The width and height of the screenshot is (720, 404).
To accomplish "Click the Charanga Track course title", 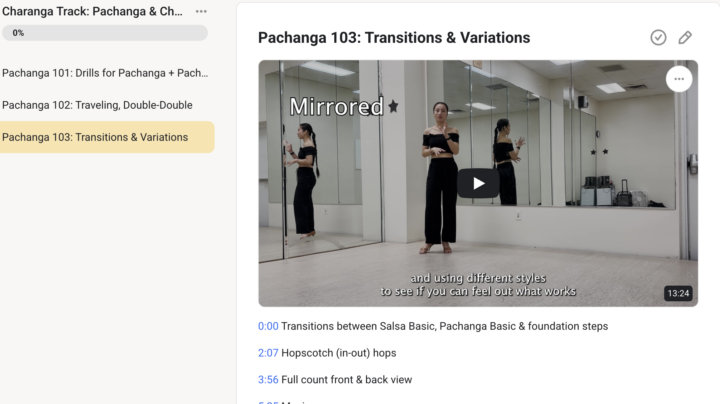I will coord(92,11).
